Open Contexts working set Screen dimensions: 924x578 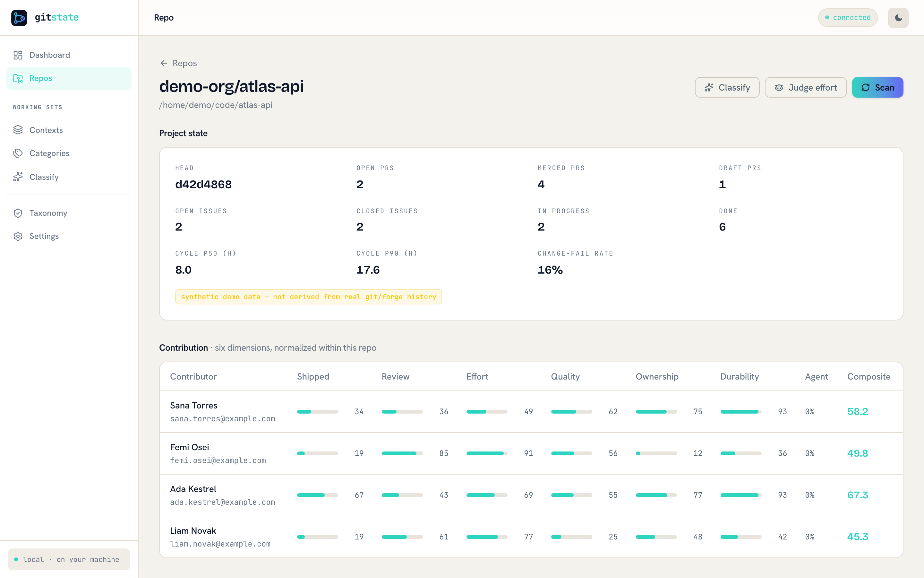coord(69,130)
